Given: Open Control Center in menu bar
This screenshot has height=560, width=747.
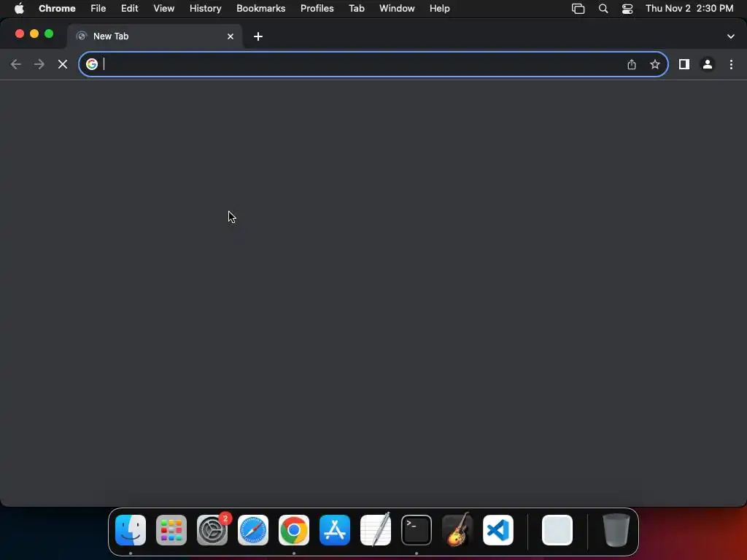Looking at the screenshot, I should 627,9.
